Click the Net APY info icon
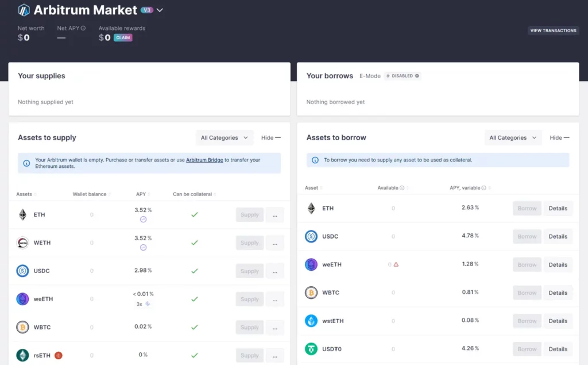This screenshot has height=365, width=588. click(x=84, y=28)
